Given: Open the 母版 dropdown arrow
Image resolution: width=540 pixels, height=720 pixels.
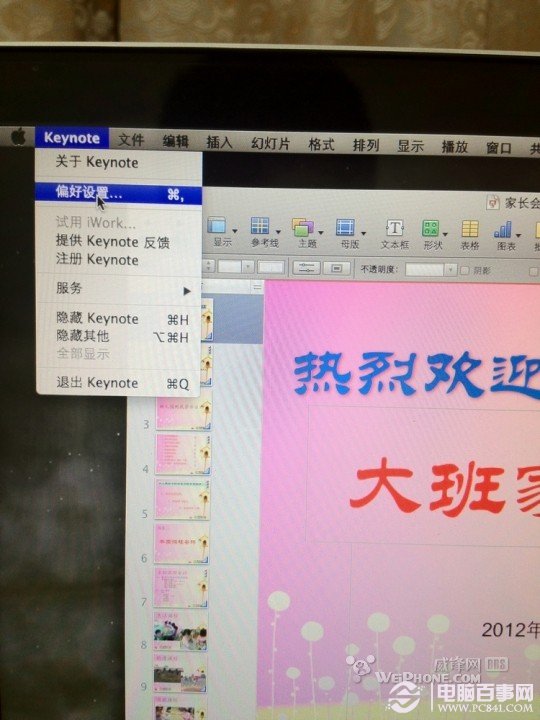Looking at the screenshot, I should [x=363, y=233].
